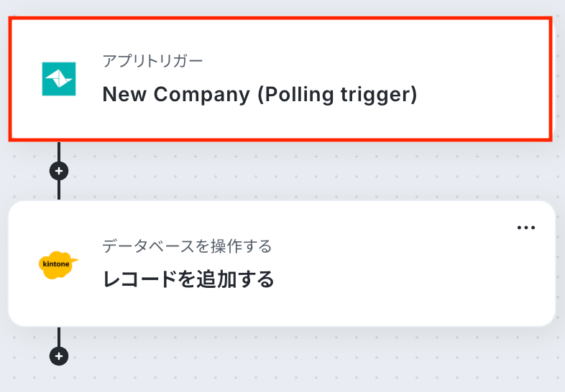Open the レコードを追加する step
The image size is (565, 392).
coord(188,279)
